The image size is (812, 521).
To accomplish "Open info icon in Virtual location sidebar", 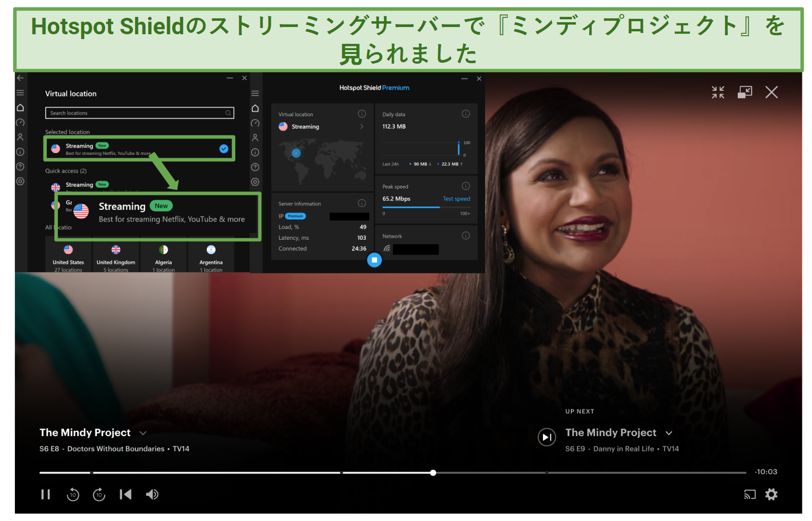I will tap(20, 152).
